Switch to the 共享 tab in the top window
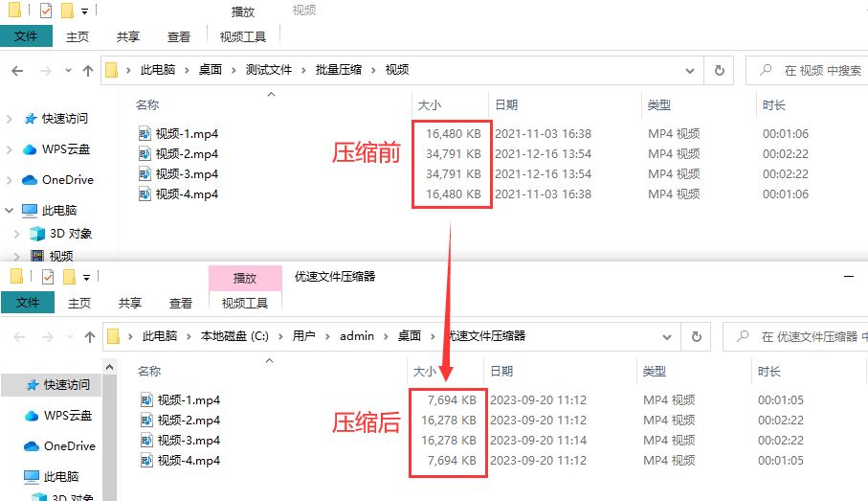This screenshot has width=868, height=501. [128, 36]
